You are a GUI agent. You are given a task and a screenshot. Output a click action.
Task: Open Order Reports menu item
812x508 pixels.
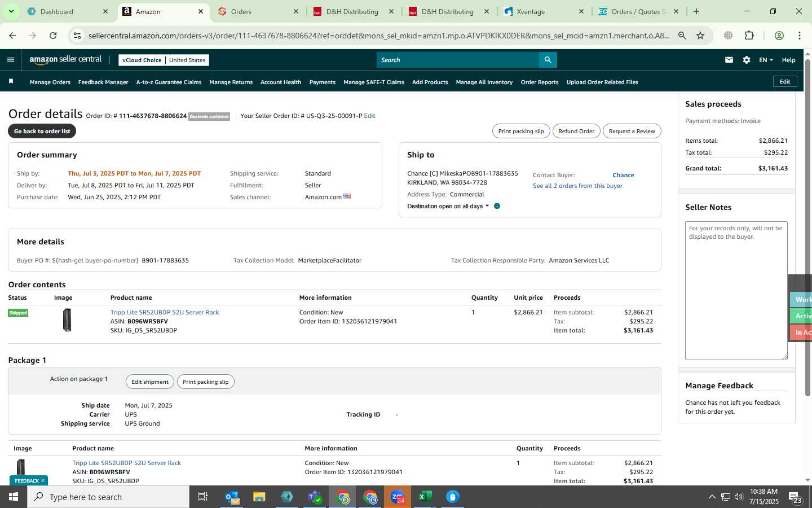pos(540,82)
